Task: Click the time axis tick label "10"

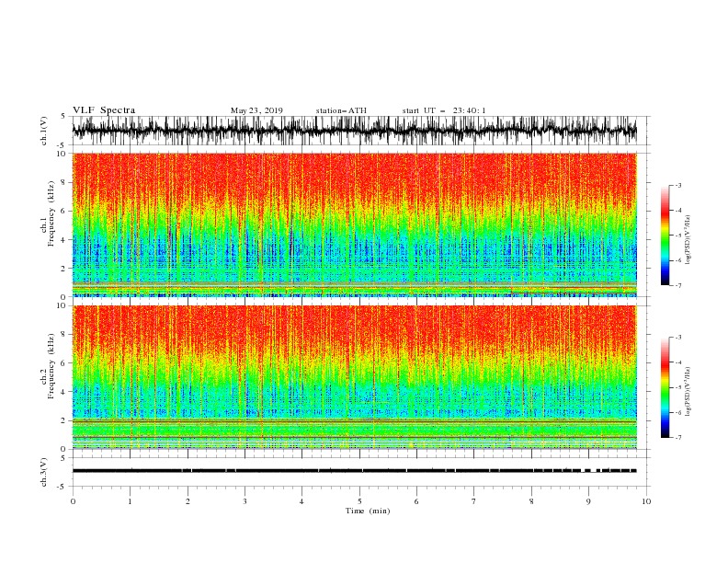Action: click(646, 501)
